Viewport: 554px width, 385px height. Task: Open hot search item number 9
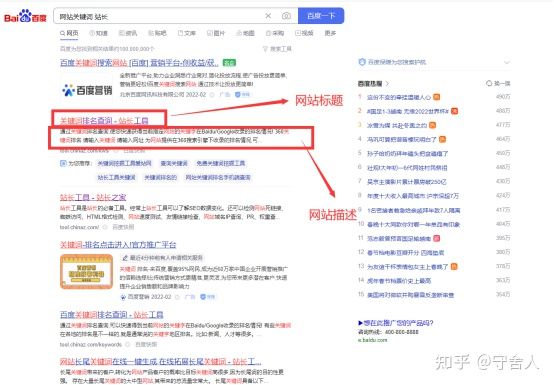click(413, 210)
